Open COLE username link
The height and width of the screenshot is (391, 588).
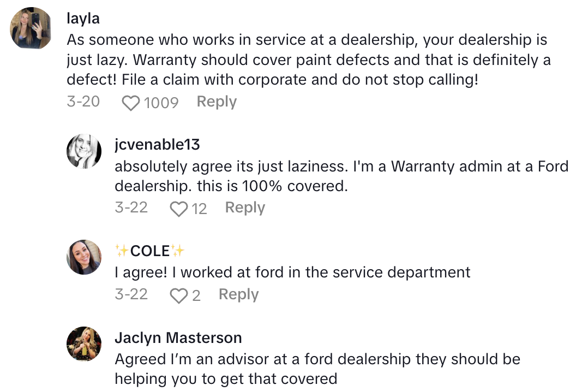click(x=150, y=251)
